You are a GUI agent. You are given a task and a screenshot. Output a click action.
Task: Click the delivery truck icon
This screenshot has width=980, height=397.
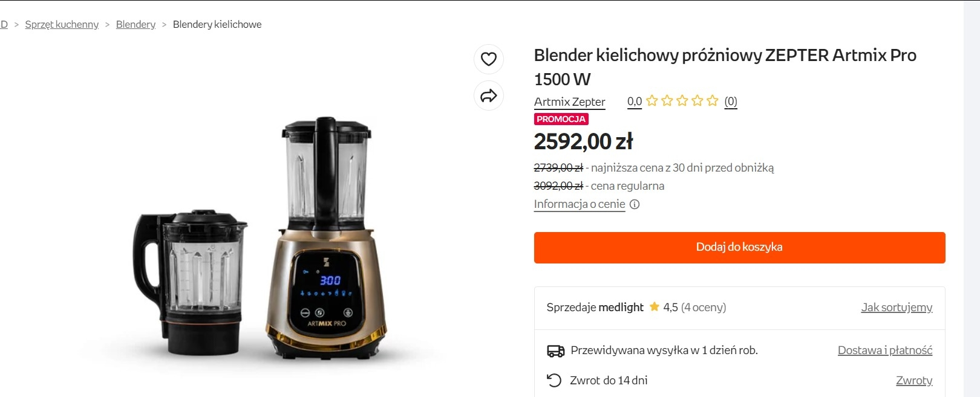(x=555, y=350)
